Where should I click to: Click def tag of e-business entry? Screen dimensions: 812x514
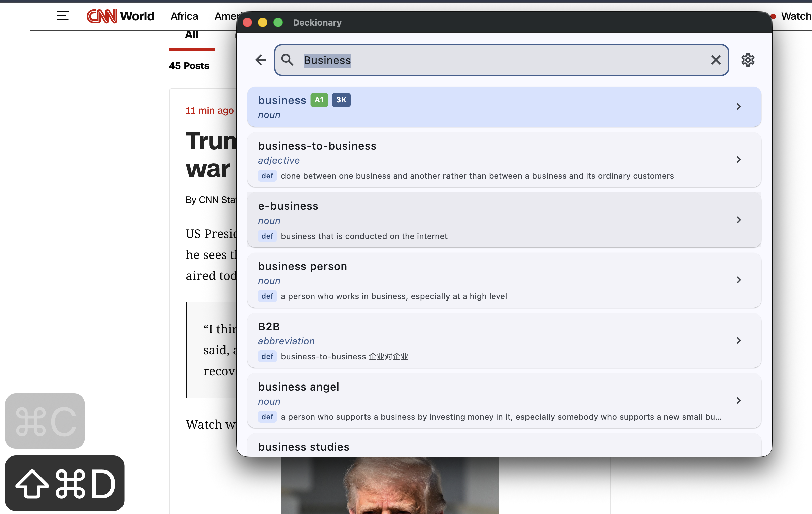coord(267,236)
